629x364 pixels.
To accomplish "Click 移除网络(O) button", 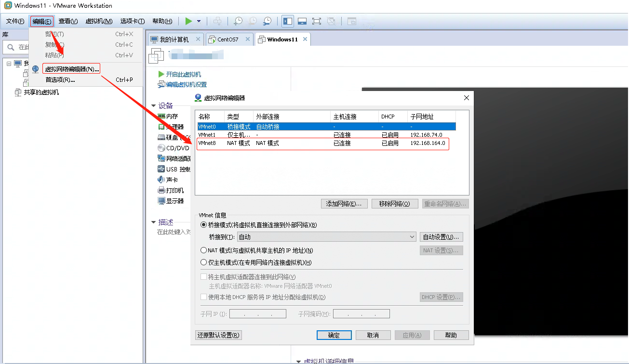I will click(x=395, y=204).
